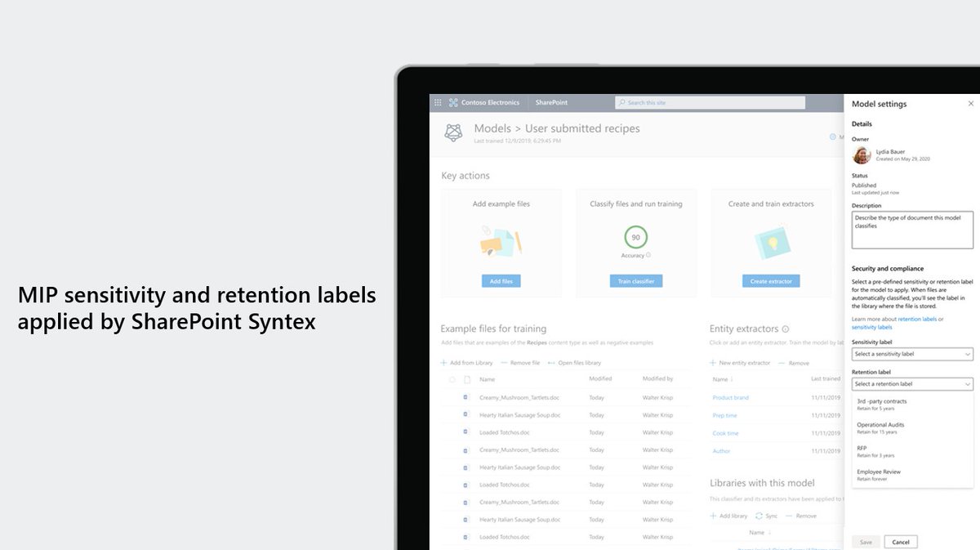
Task: Click the Sync refresh icon
Action: click(759, 516)
